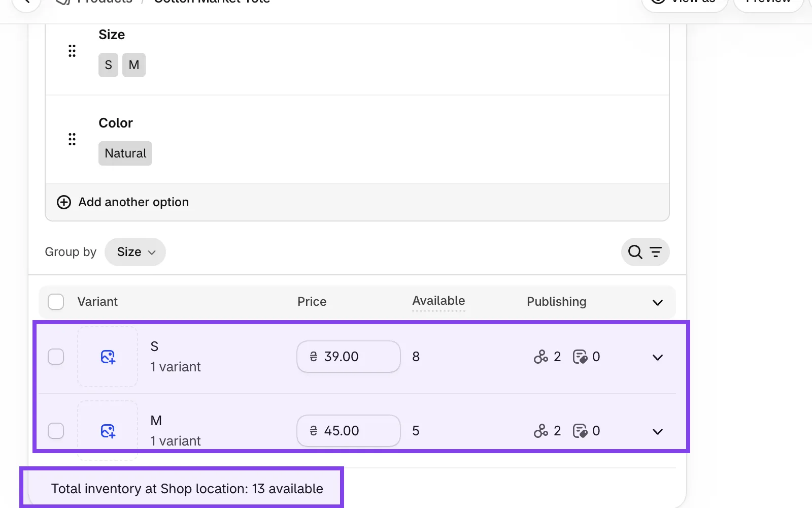Click the Price column header

pos(312,302)
